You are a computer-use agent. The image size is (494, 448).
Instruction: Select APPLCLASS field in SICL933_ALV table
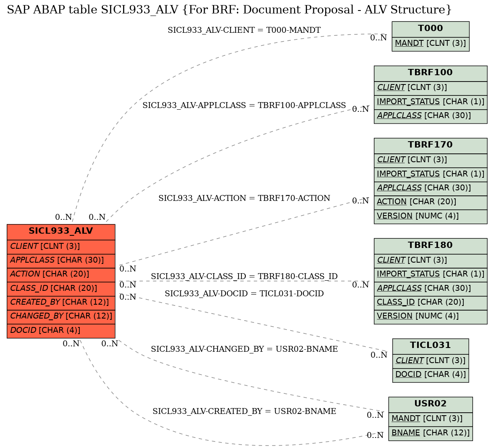tap(61, 261)
